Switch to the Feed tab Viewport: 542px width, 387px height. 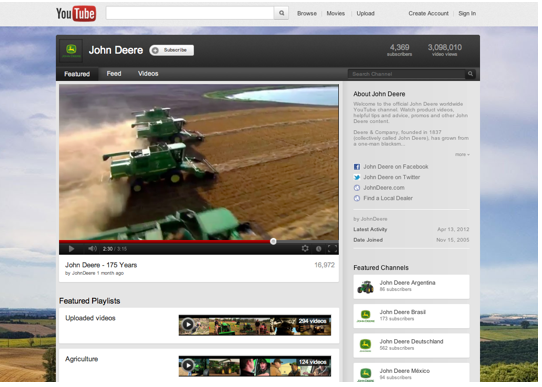click(x=114, y=74)
